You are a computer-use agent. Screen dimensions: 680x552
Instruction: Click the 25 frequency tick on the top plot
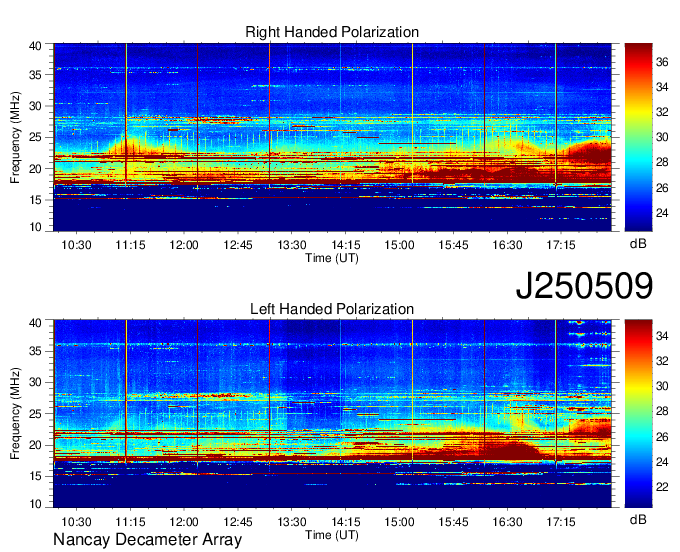click(x=36, y=137)
